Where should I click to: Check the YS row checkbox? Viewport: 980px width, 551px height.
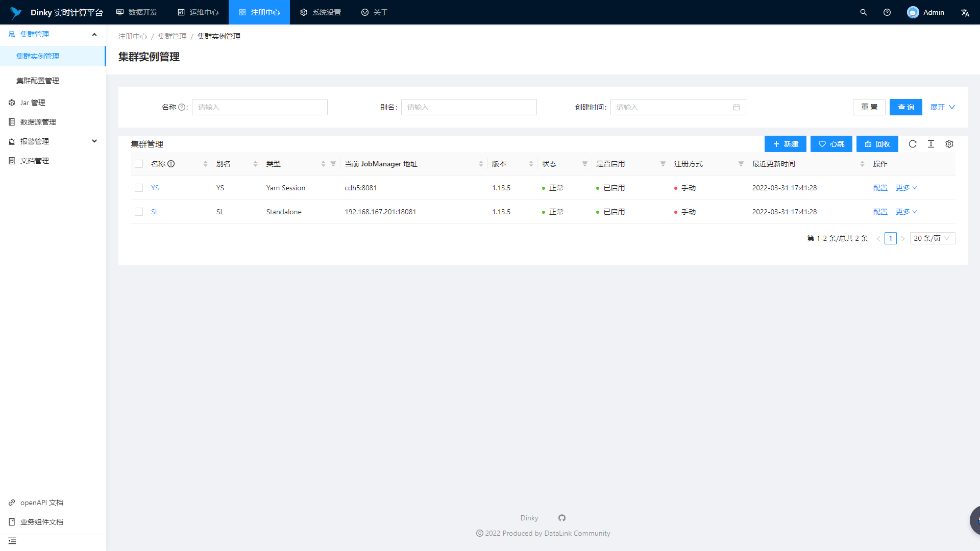click(139, 188)
